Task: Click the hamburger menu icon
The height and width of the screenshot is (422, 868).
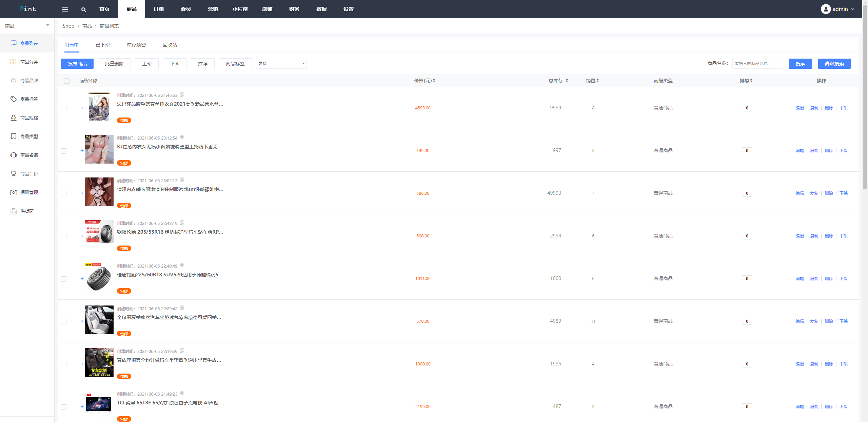Action: [64, 9]
